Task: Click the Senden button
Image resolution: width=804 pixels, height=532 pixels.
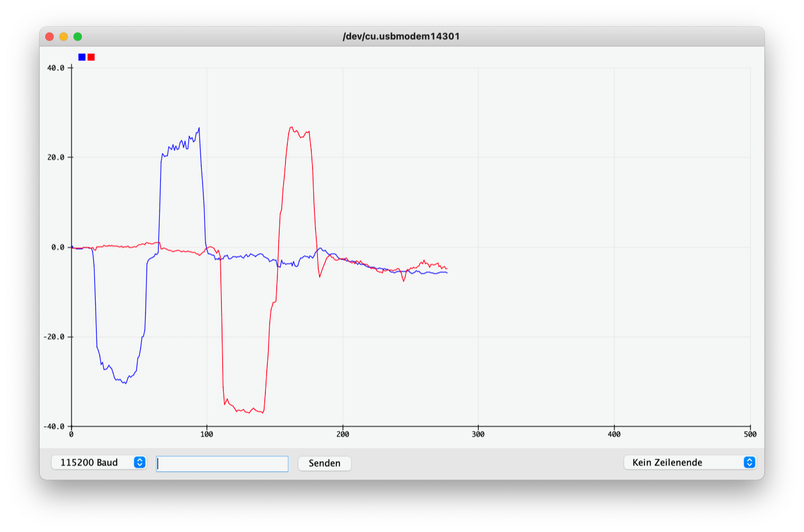Action: point(325,463)
